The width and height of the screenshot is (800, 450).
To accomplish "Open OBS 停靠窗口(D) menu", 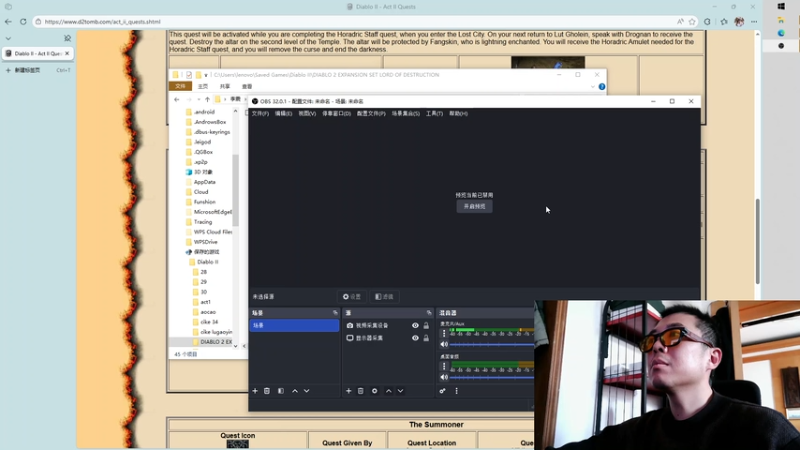I will [336, 113].
